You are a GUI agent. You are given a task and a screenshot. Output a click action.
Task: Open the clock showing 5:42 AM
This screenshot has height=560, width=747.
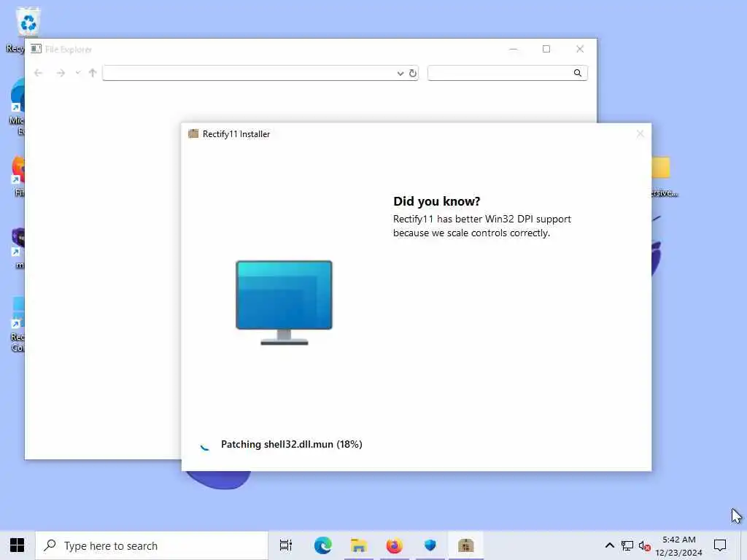coord(678,545)
